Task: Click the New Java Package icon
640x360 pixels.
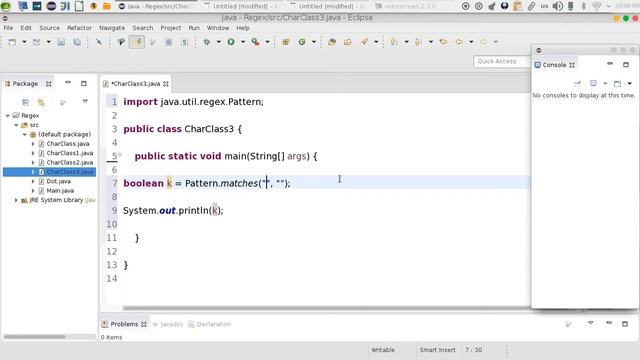Action: pyautogui.click(x=286, y=42)
